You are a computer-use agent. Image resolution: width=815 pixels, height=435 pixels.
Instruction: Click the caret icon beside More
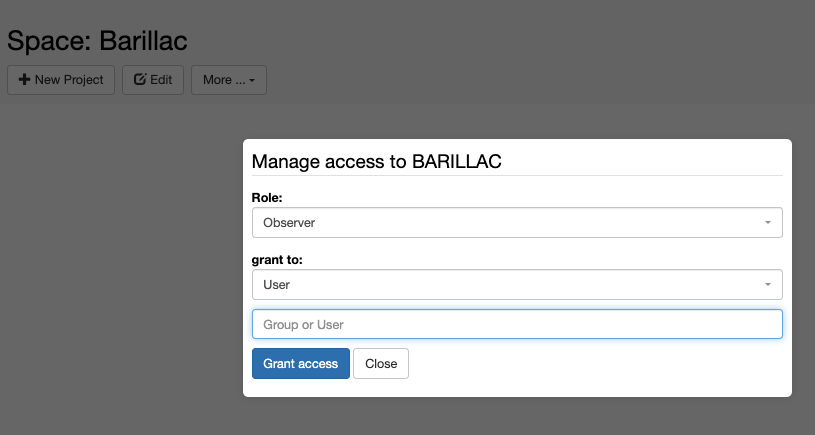252,81
